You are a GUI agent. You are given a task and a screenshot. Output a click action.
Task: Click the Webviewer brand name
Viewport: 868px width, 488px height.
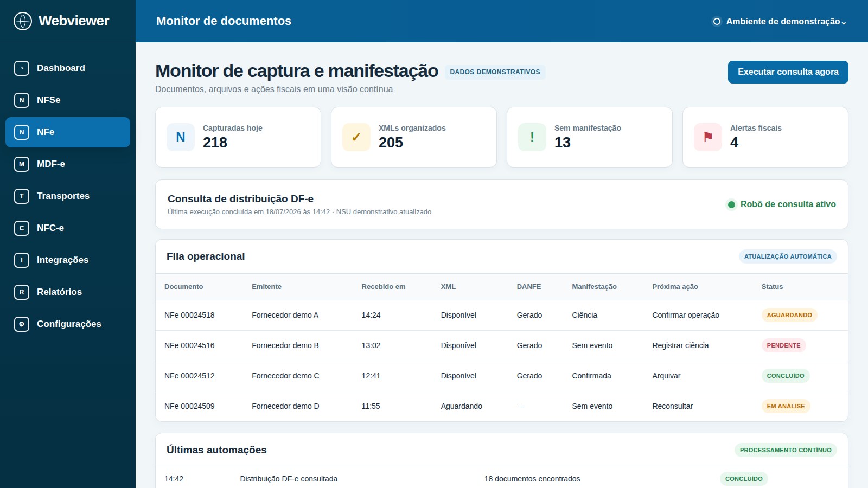pyautogui.click(x=74, y=21)
